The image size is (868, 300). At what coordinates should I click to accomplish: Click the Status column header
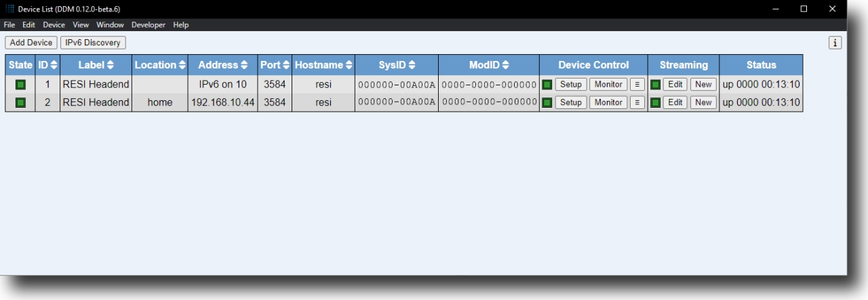761,65
